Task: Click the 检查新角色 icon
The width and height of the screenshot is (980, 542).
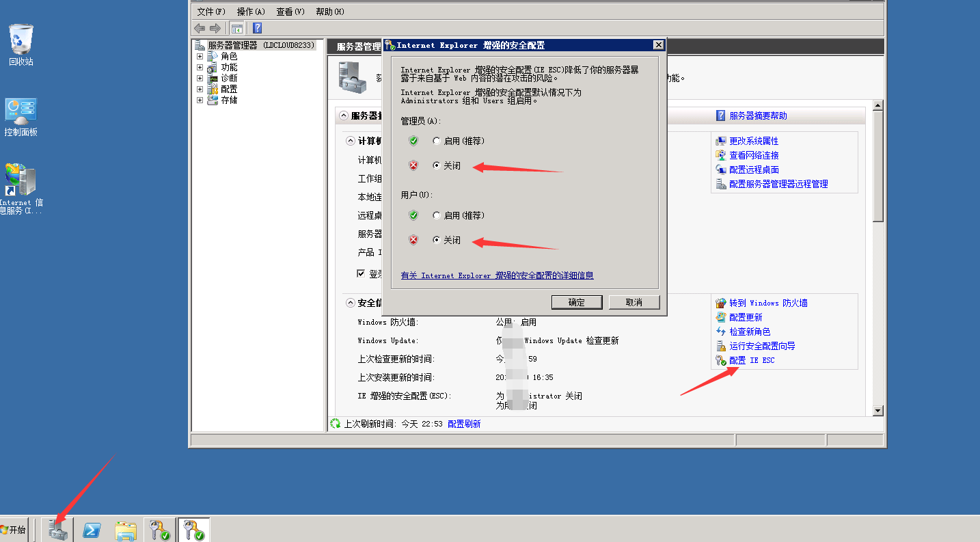Action: click(x=720, y=331)
